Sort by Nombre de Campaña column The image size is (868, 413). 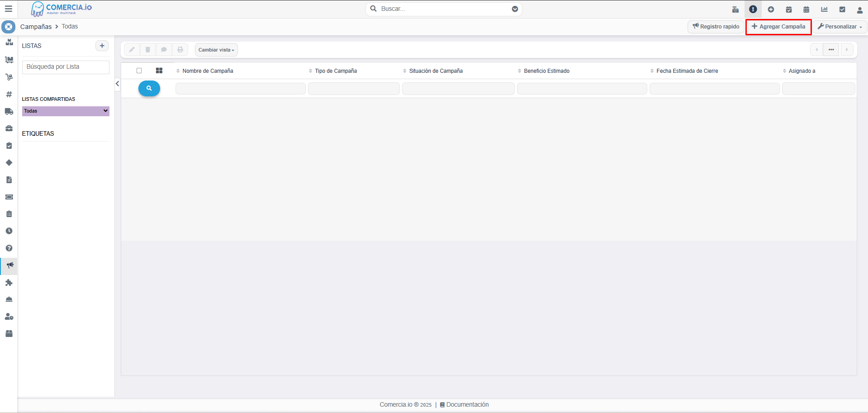[x=208, y=71]
